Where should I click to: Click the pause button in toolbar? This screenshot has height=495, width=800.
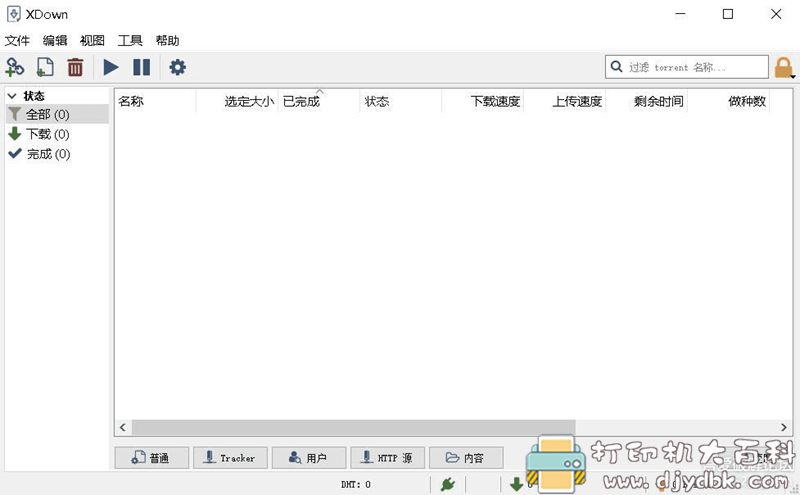[141, 67]
